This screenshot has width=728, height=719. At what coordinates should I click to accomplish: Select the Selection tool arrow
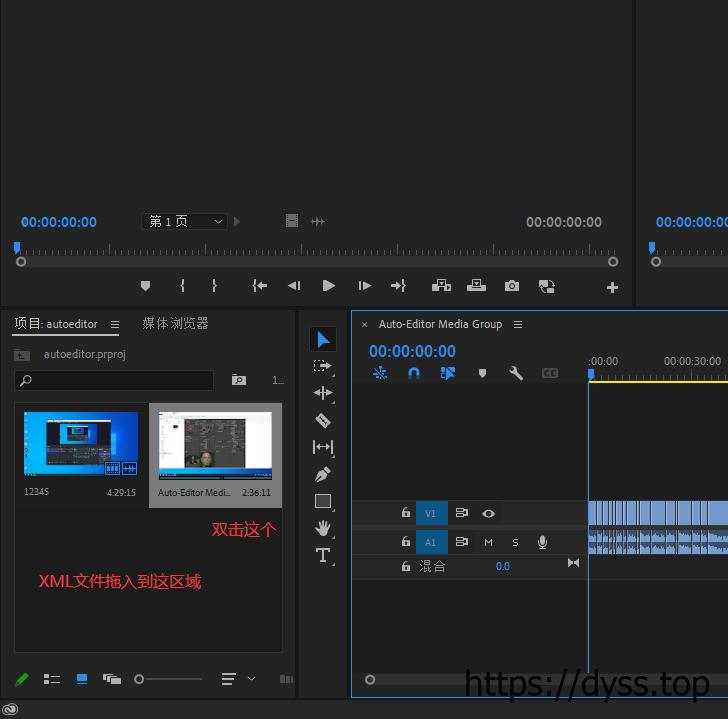(x=323, y=339)
